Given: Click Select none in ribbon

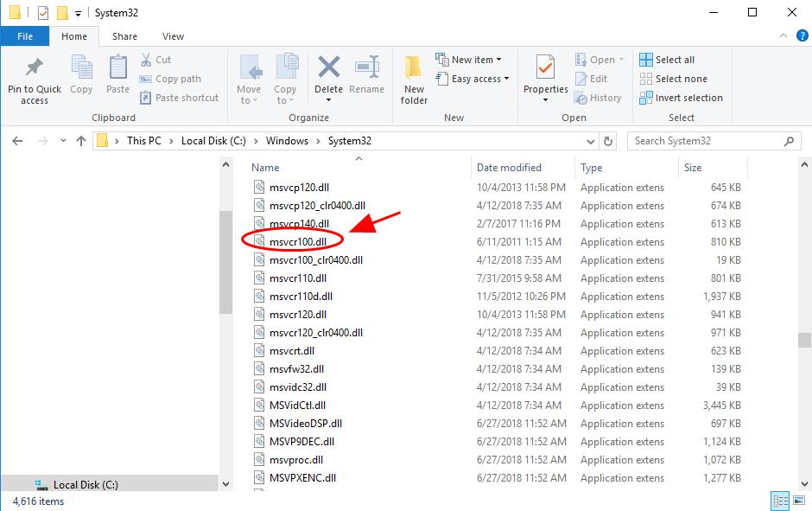Looking at the screenshot, I should [x=673, y=79].
